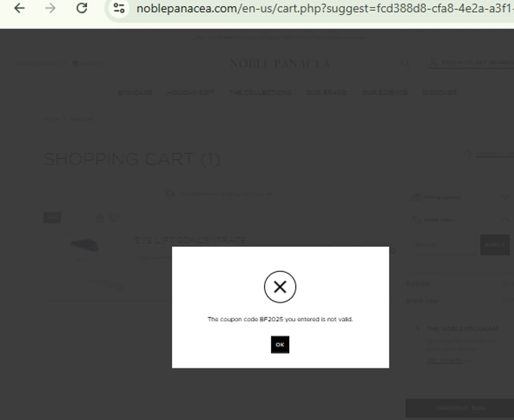Save item with the heart wishlist icon

pos(114,218)
